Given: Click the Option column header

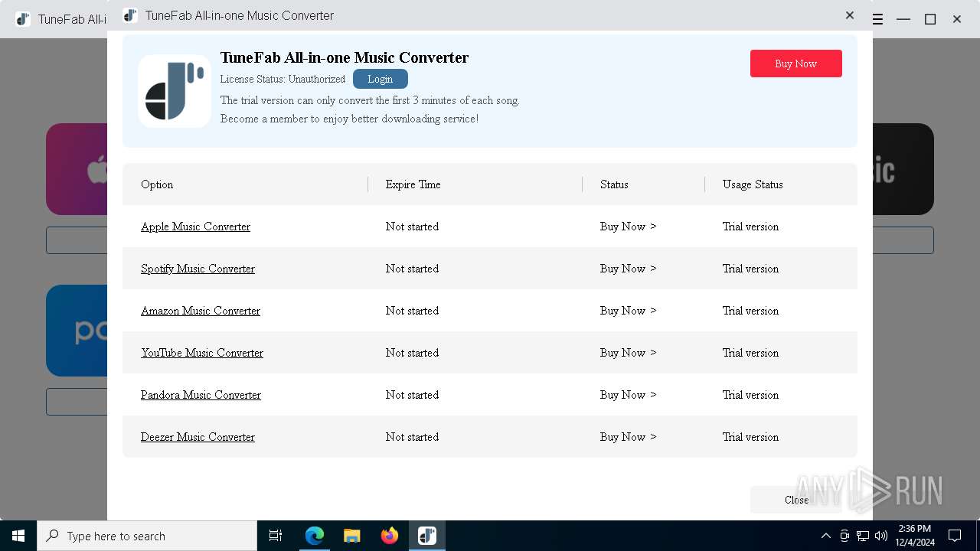Looking at the screenshot, I should click(157, 184).
